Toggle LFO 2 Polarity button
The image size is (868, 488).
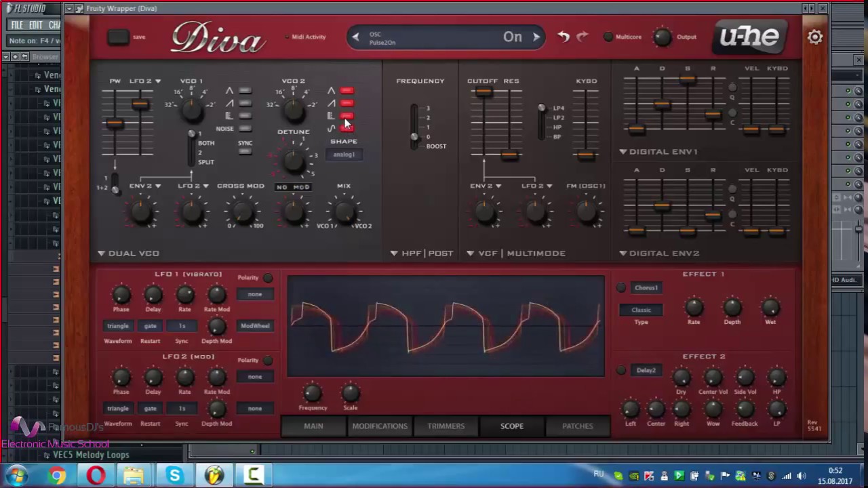(x=268, y=361)
